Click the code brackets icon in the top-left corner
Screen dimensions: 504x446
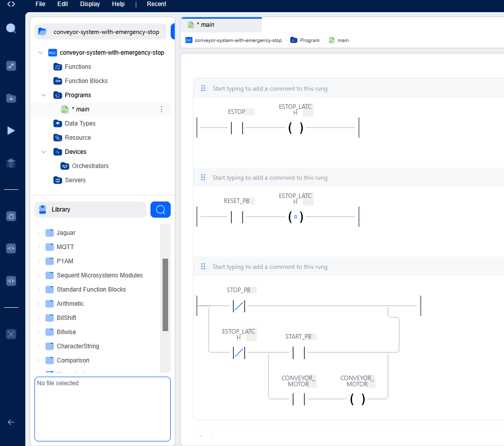click(11, 4)
